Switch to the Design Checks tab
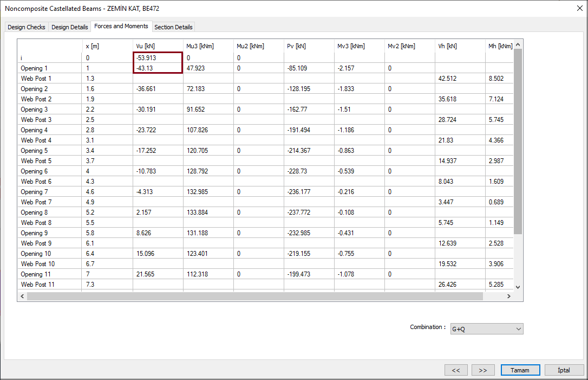The height and width of the screenshot is (380, 588). pyautogui.click(x=26, y=27)
